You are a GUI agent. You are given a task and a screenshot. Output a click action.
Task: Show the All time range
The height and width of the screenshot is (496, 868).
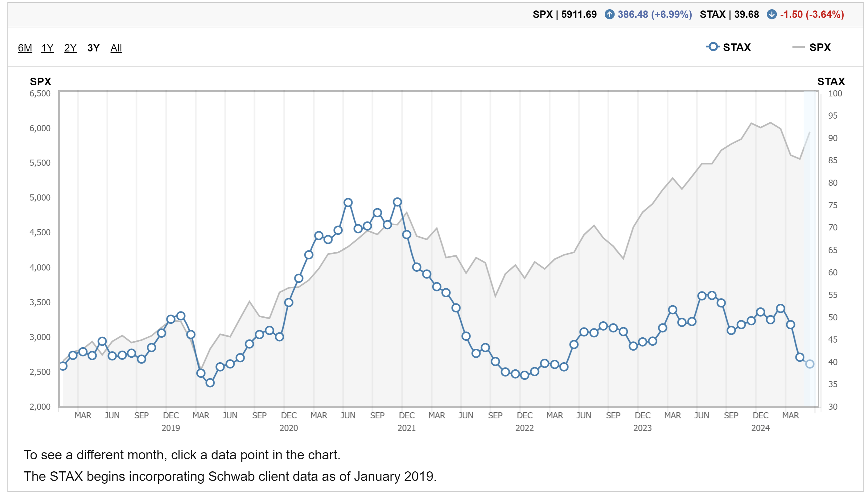[x=116, y=48]
